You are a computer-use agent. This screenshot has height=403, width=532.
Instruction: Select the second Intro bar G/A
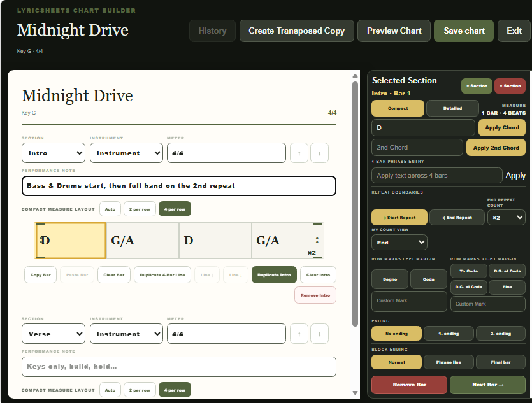click(143, 241)
